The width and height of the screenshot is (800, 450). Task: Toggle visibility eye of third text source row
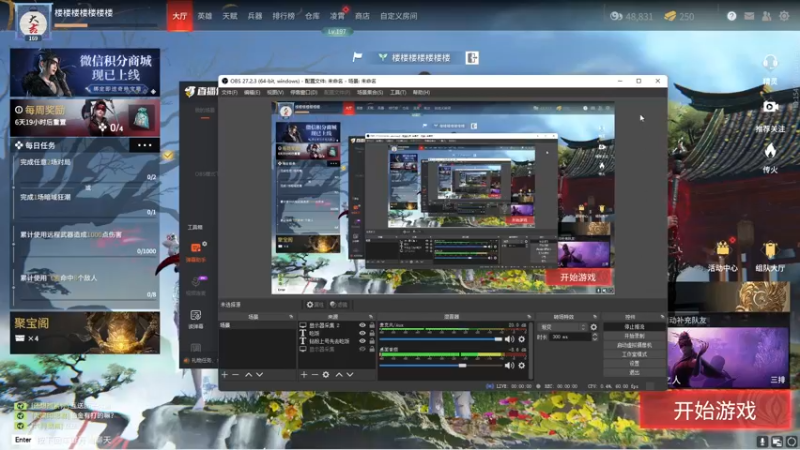click(x=362, y=341)
